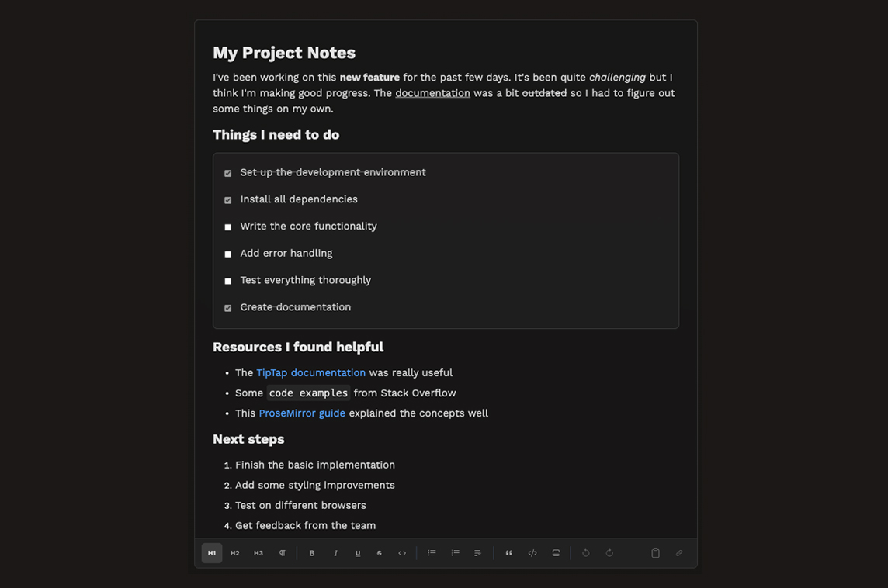Insert a numbered list

pyautogui.click(x=456, y=553)
